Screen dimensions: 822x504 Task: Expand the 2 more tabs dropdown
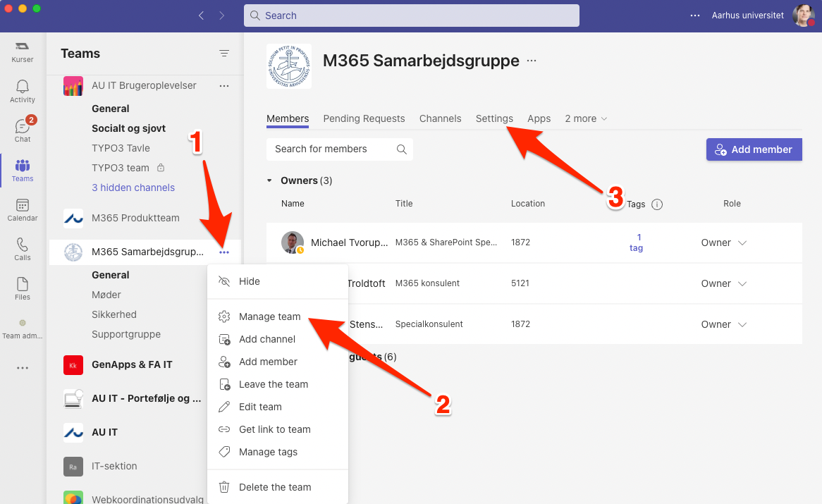(586, 119)
